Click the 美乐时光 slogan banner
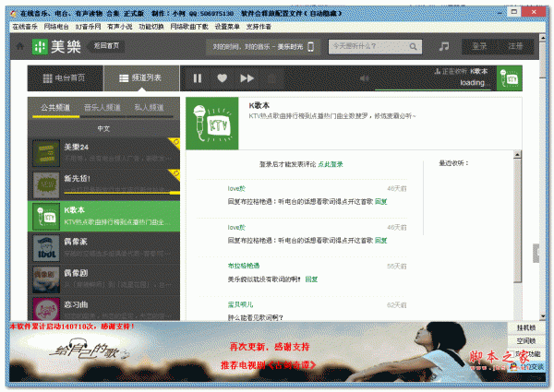 coord(263,46)
